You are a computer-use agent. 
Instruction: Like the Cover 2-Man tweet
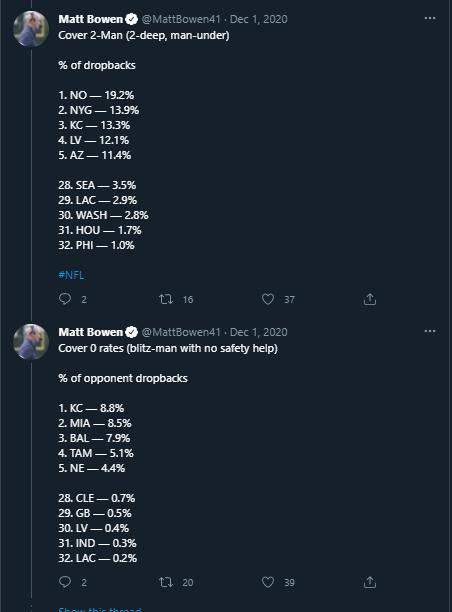coord(268,299)
